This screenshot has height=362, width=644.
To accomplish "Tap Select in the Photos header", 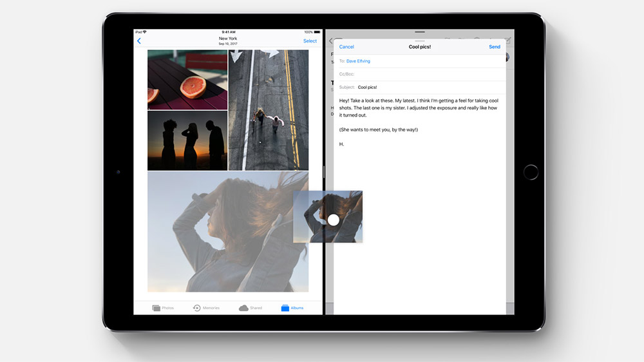I will [x=310, y=41].
